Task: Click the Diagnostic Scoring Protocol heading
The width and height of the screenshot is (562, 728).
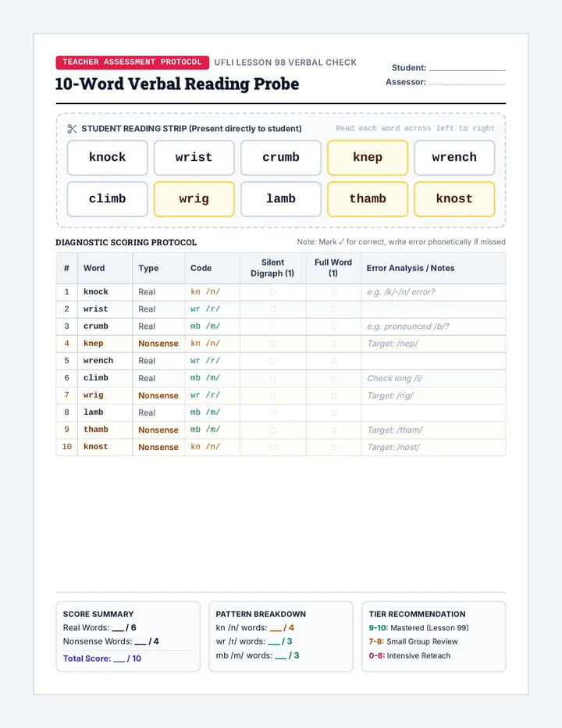Action: pos(126,242)
